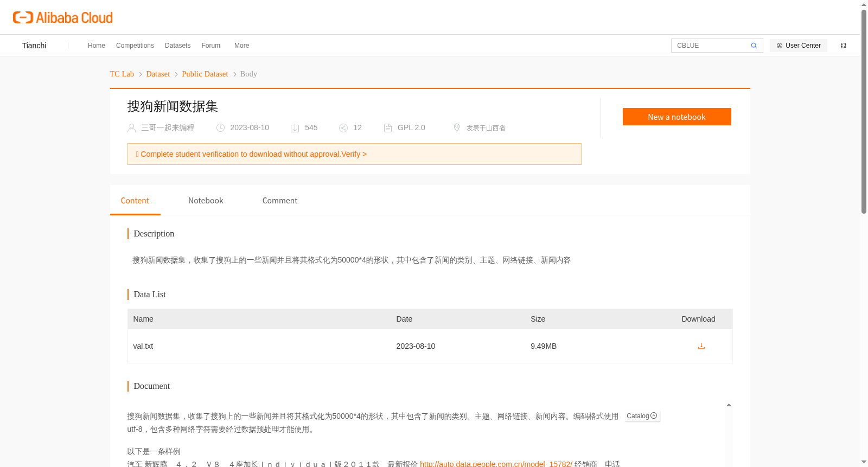Click the download count icon beside 545
This screenshot has width=868, height=467.
[295, 128]
